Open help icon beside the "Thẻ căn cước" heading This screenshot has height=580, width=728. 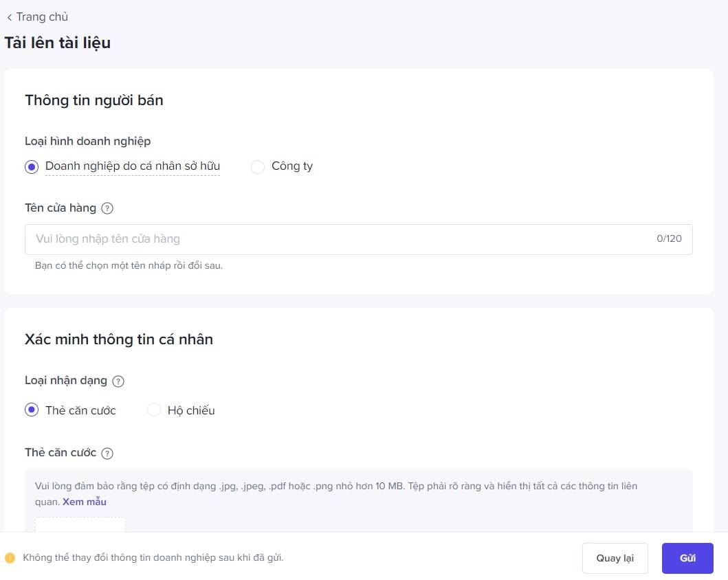[107, 453]
